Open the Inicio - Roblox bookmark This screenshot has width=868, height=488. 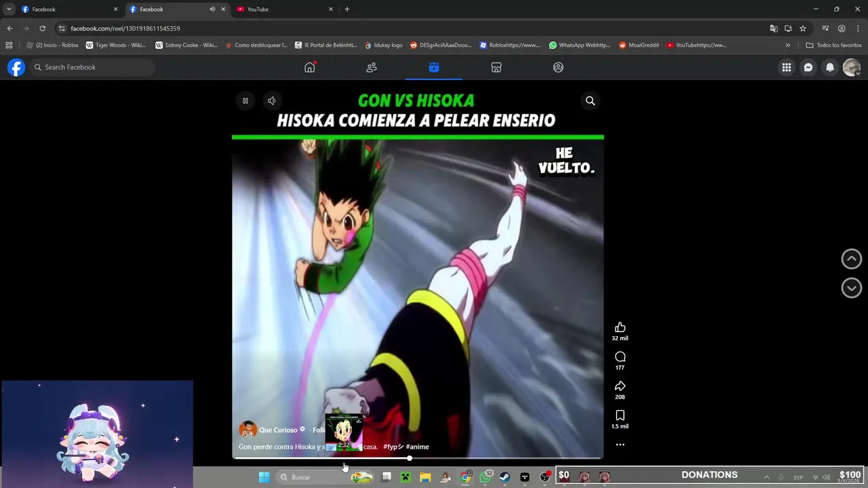[52, 45]
